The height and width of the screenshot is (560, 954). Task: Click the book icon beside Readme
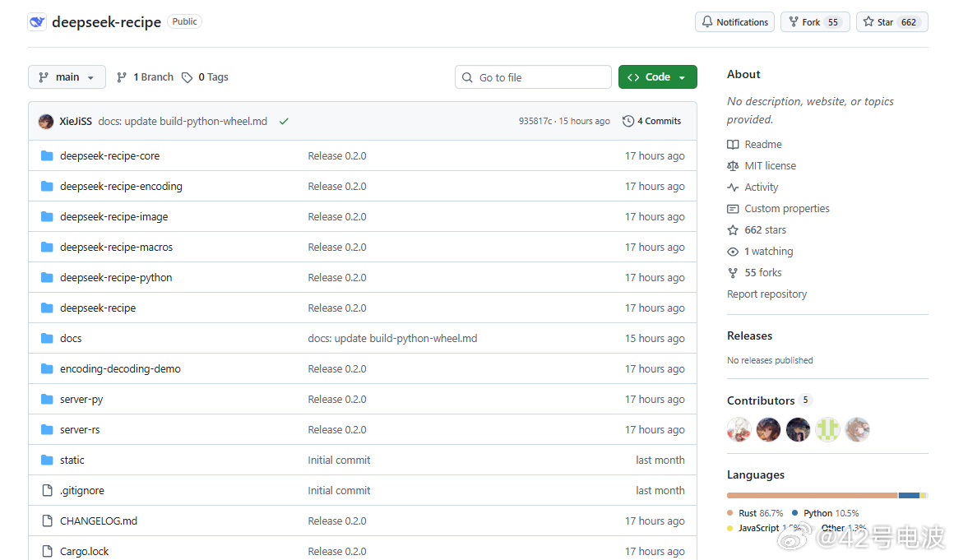click(733, 144)
